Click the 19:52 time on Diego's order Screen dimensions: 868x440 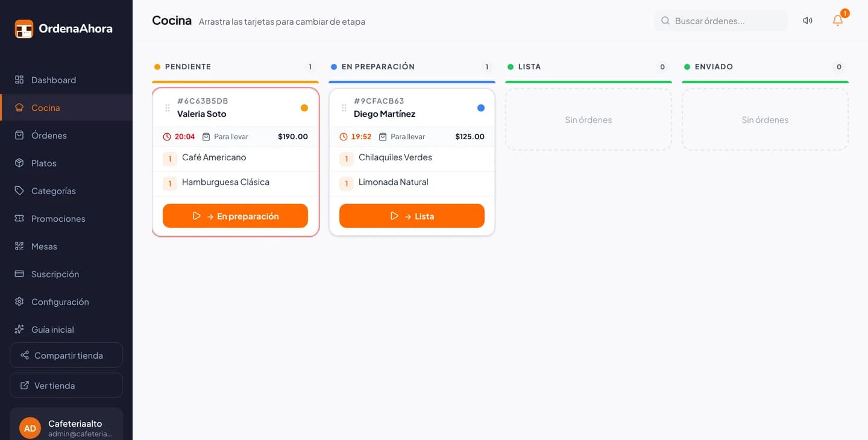click(x=362, y=137)
